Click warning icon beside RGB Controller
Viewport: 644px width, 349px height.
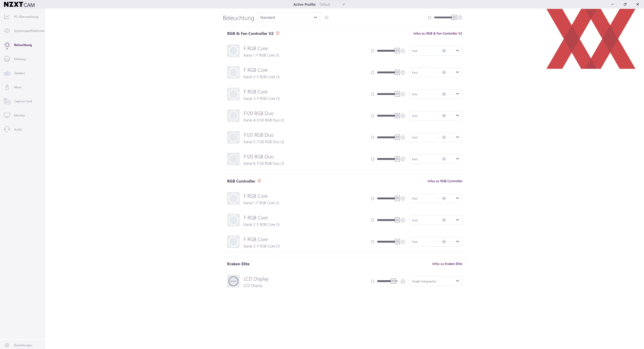(259, 181)
